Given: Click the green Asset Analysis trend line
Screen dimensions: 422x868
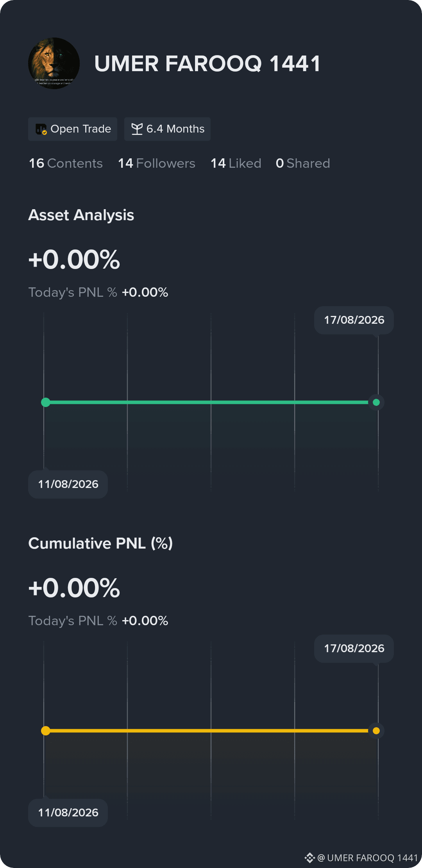Looking at the screenshot, I should coord(211,402).
